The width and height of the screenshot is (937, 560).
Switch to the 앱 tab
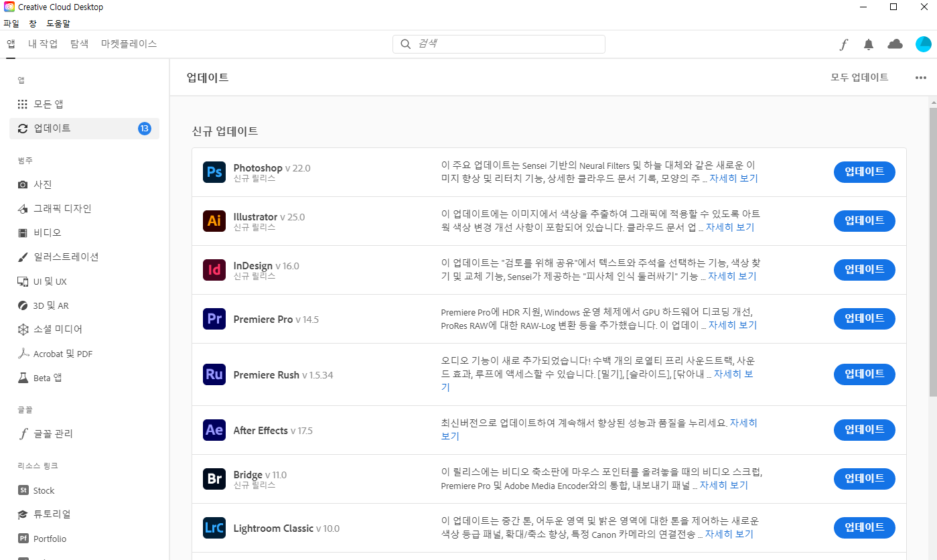[x=11, y=44]
